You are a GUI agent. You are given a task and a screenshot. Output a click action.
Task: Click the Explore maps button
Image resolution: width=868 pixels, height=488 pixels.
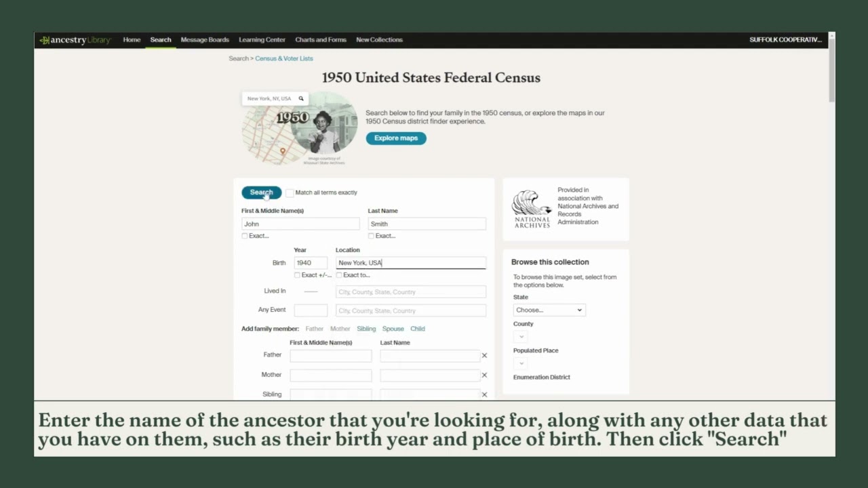tap(396, 138)
